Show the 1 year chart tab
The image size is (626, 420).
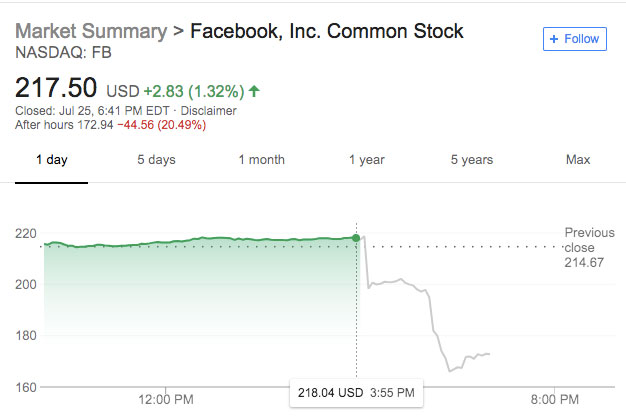367,159
